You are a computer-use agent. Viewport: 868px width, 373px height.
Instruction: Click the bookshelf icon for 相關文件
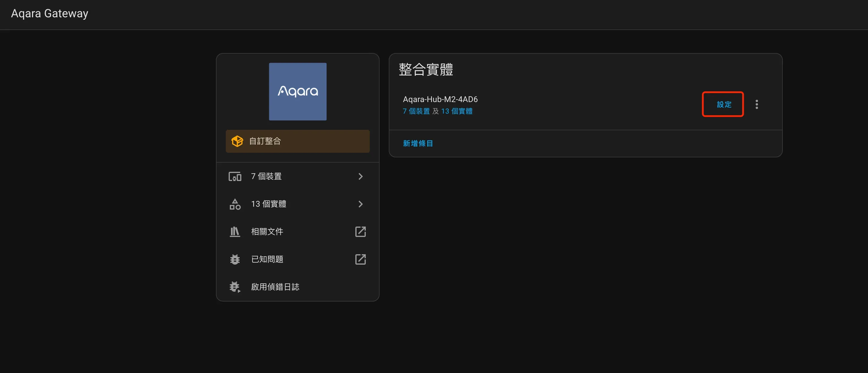(x=235, y=232)
